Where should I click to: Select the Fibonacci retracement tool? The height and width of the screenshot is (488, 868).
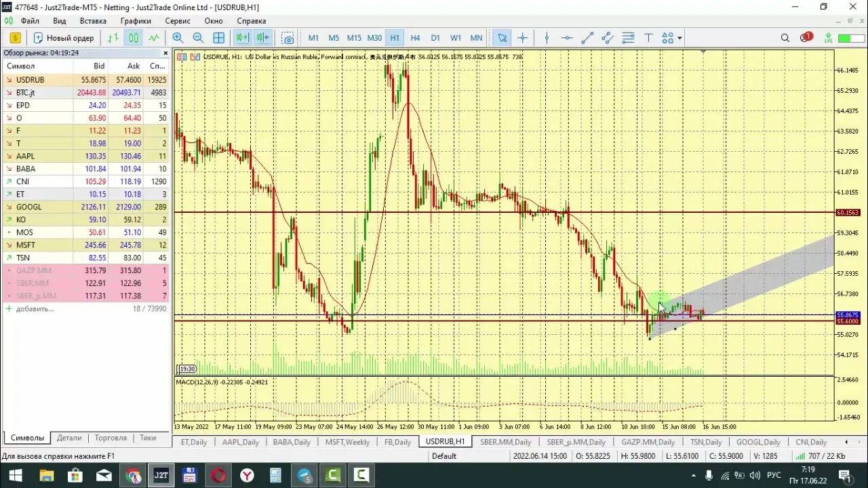[x=628, y=38]
